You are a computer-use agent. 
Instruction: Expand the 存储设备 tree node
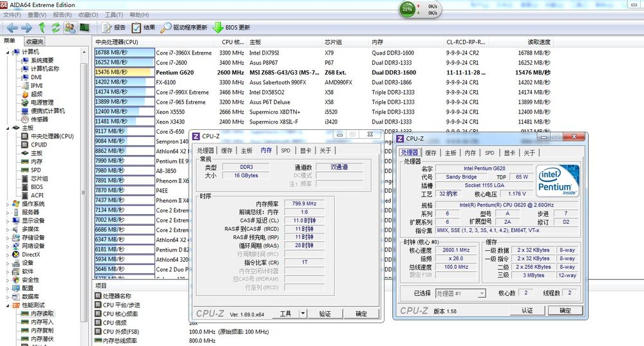(x=7, y=238)
